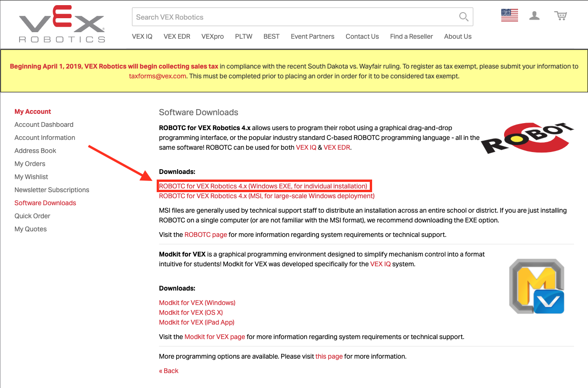Viewport: 588px width, 388px height.
Task: Download Modkit for VEX (OS X)
Action: [191, 312]
